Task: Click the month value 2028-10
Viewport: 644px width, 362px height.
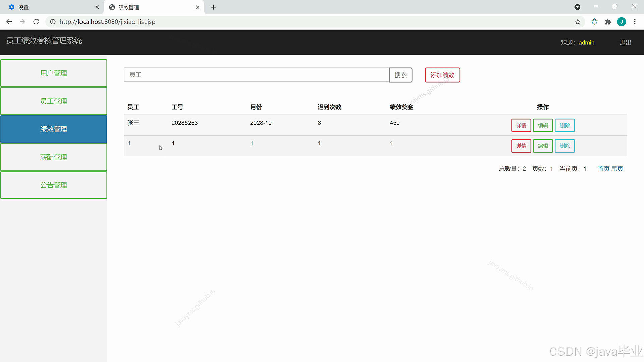Action: pyautogui.click(x=261, y=123)
